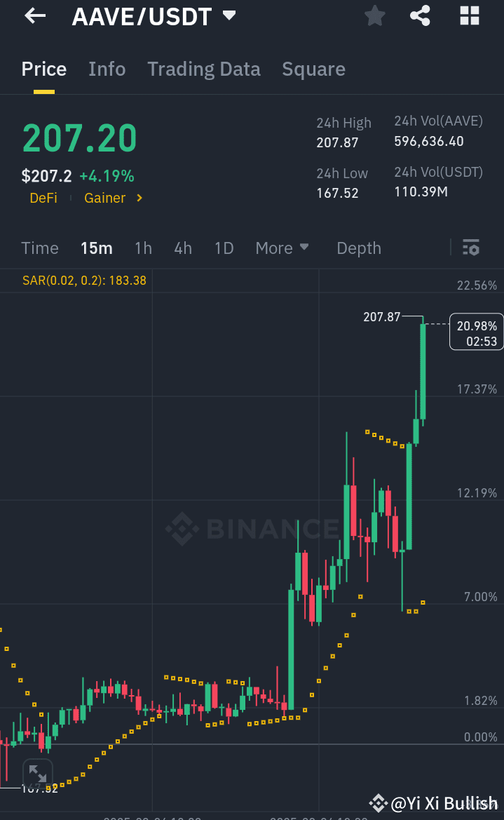Expand the chart fullscreen via bottom-left icon
Viewport: 504px width, 820px height.
tap(38, 774)
